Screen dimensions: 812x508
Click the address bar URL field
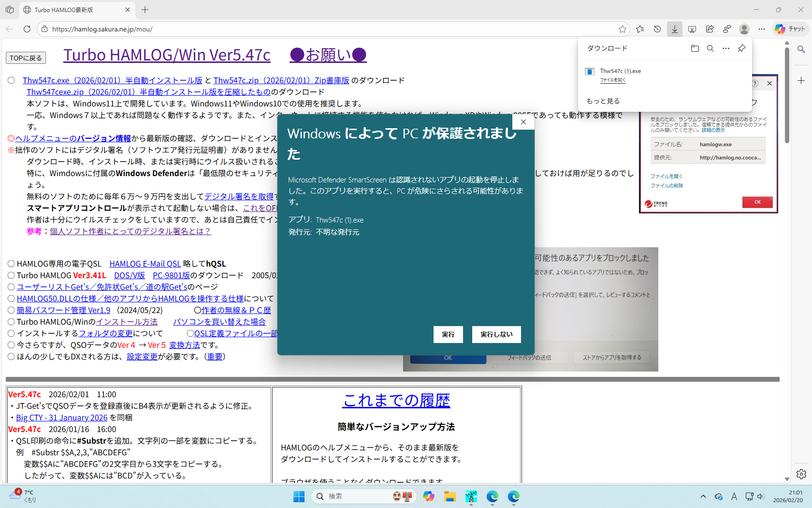click(x=329, y=29)
